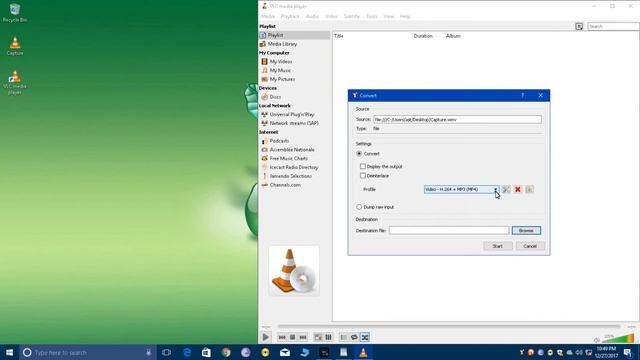Image resolution: width=640 pixels, height=360 pixels.
Task: Open the Media menu
Action: point(268,16)
